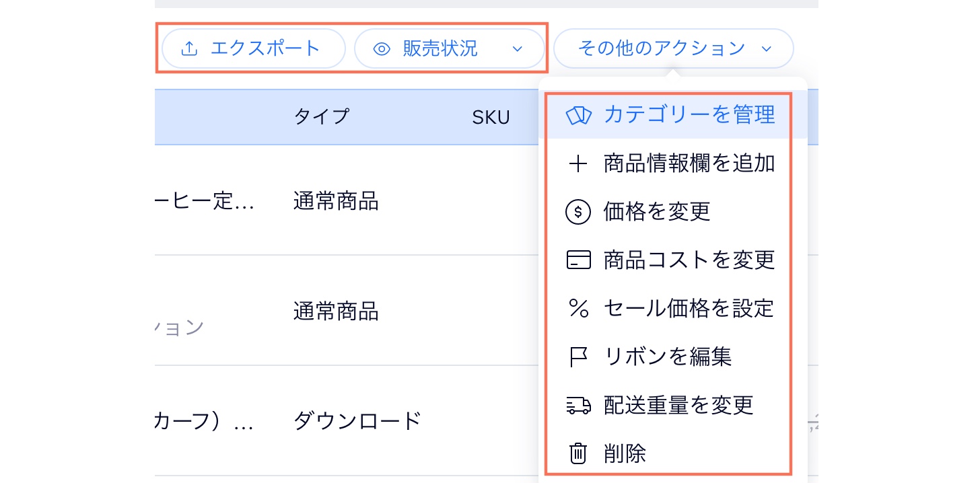Choose 配送重量を変更 menu entry

pos(678,405)
